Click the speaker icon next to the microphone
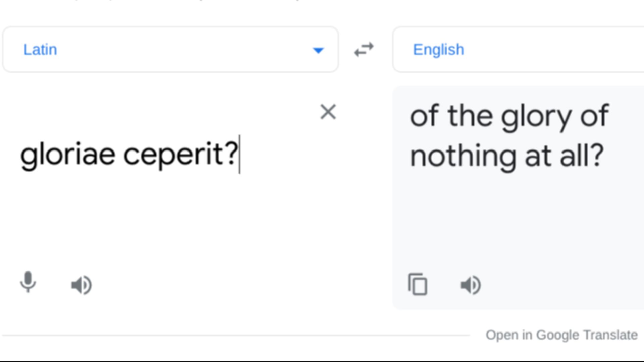The image size is (644, 362). pos(81,284)
